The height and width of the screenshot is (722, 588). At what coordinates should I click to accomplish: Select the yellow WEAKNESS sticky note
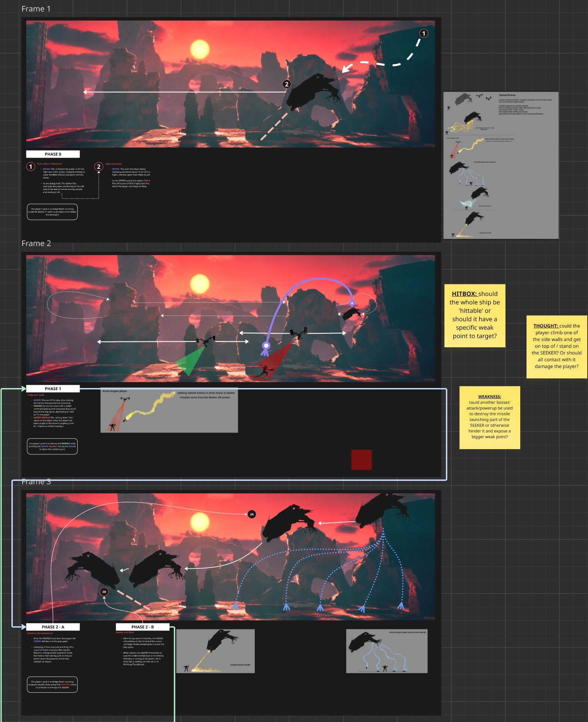click(x=490, y=418)
